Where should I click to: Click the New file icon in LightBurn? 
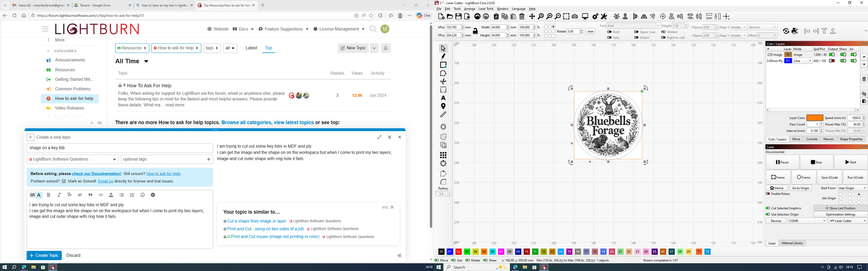[441, 16]
